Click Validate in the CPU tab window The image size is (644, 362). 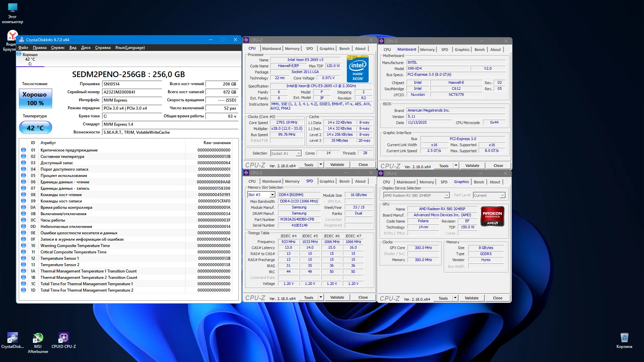coord(337,165)
